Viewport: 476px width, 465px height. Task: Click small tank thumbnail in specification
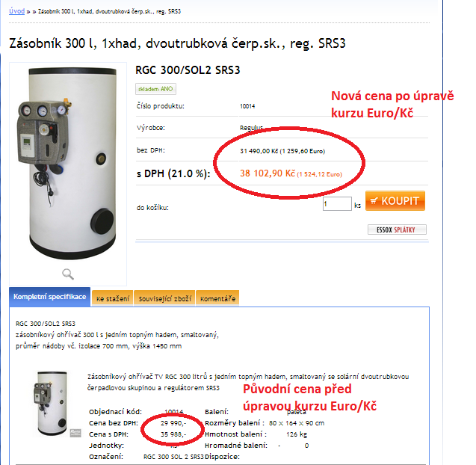[x=51, y=404]
